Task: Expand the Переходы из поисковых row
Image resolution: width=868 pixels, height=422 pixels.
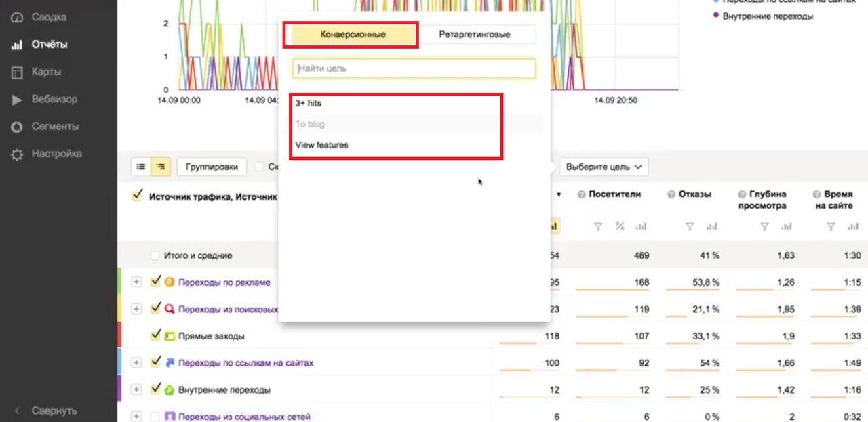Action: [x=136, y=309]
